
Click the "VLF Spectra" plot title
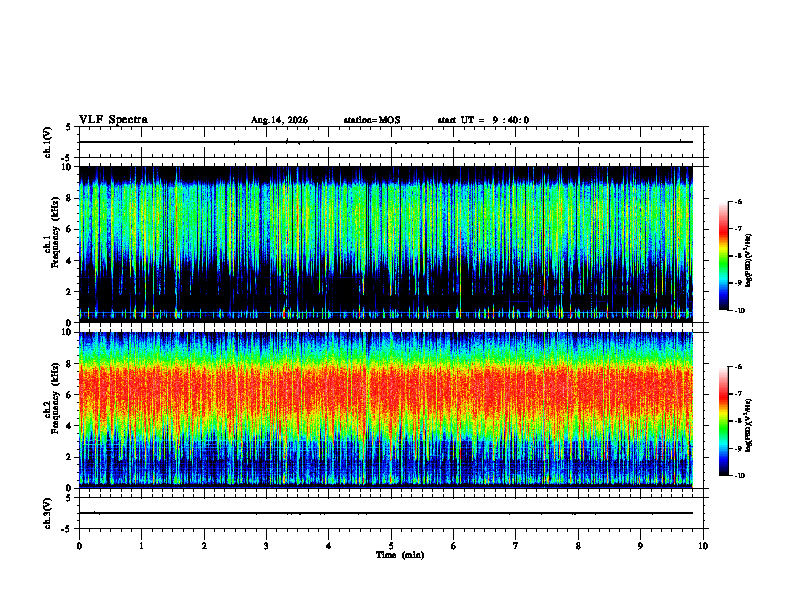click(113, 120)
